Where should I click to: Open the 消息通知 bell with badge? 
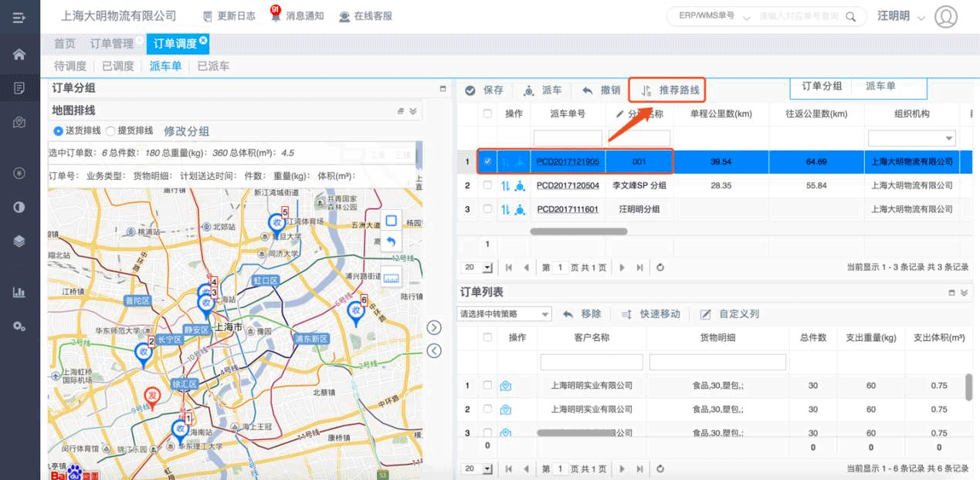[297, 15]
